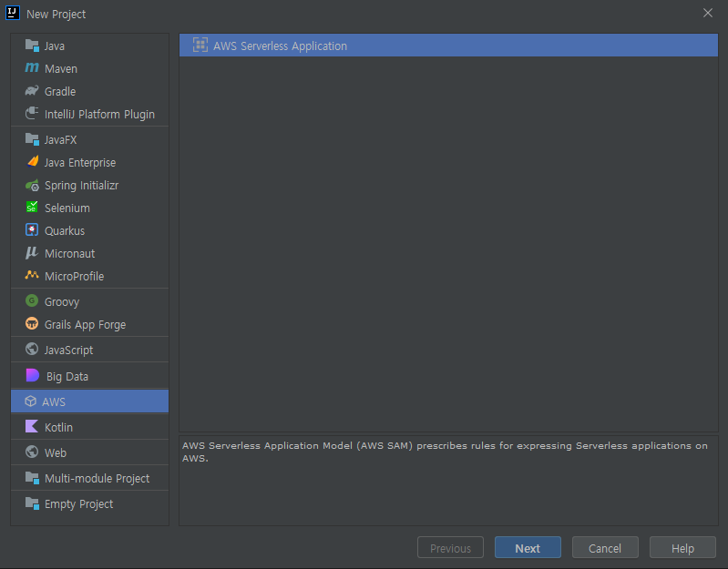Click the Web globe icon
The image size is (728, 569).
click(x=32, y=452)
